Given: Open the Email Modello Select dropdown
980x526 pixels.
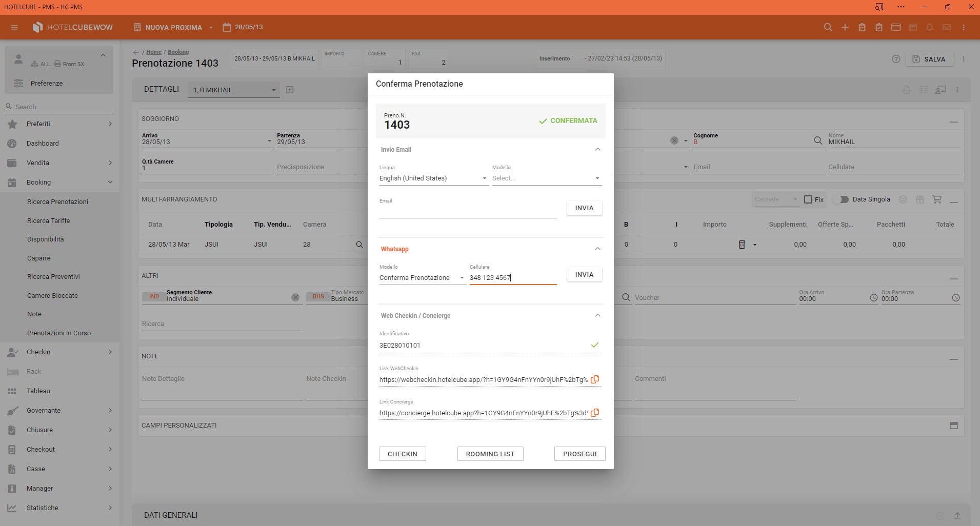Looking at the screenshot, I should click(x=546, y=178).
